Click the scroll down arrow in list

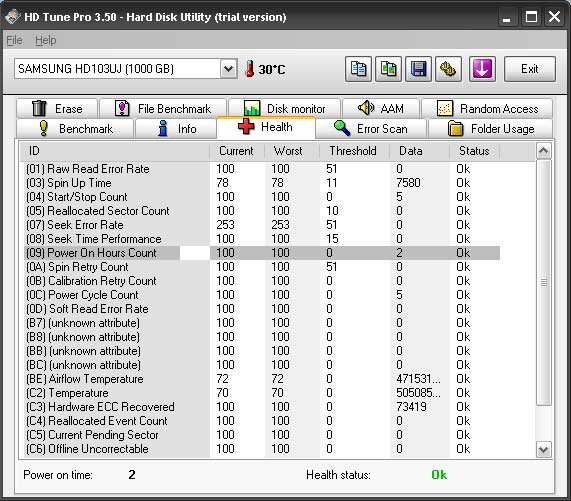point(543,449)
